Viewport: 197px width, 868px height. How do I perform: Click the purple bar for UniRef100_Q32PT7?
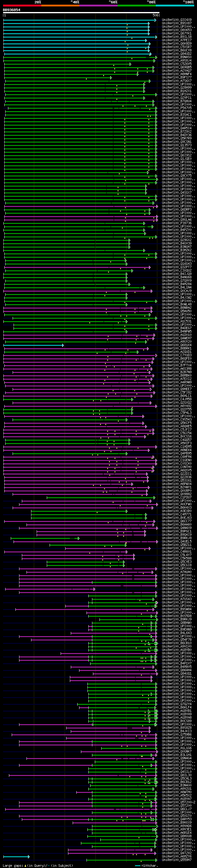78,268
